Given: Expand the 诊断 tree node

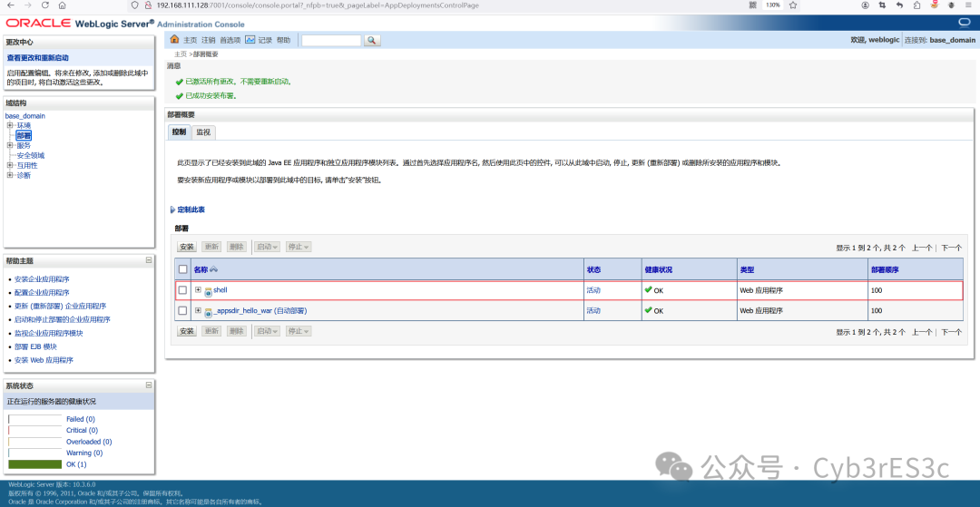Looking at the screenshot, I should (9, 175).
